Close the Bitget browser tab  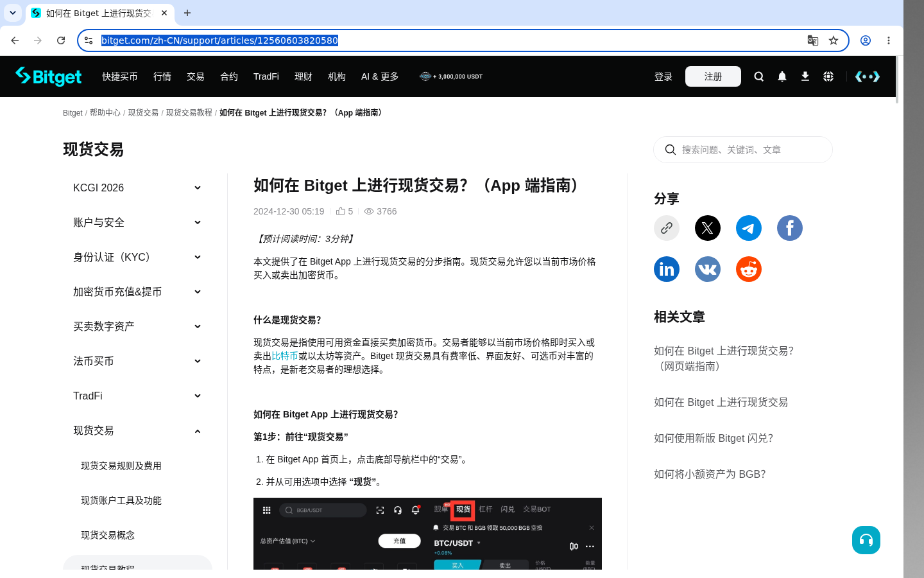tap(164, 13)
